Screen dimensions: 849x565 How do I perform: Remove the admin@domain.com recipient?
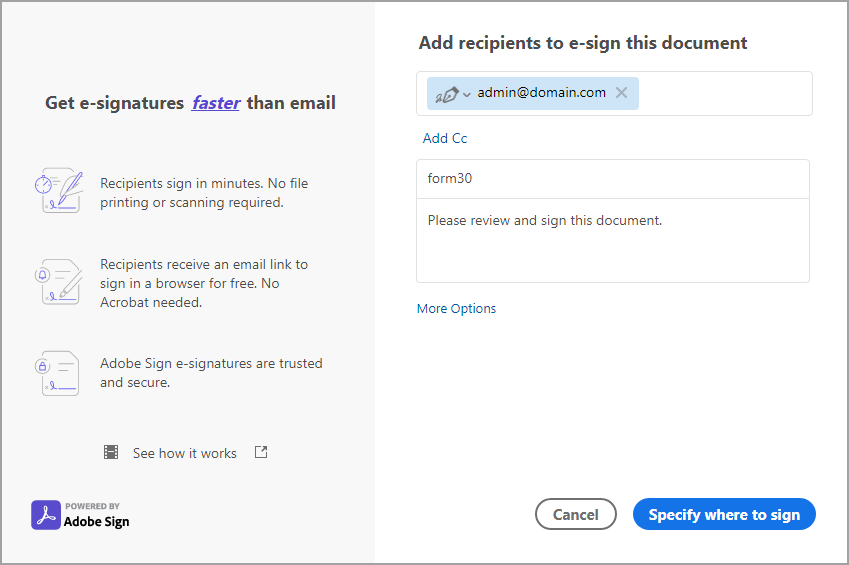[621, 93]
